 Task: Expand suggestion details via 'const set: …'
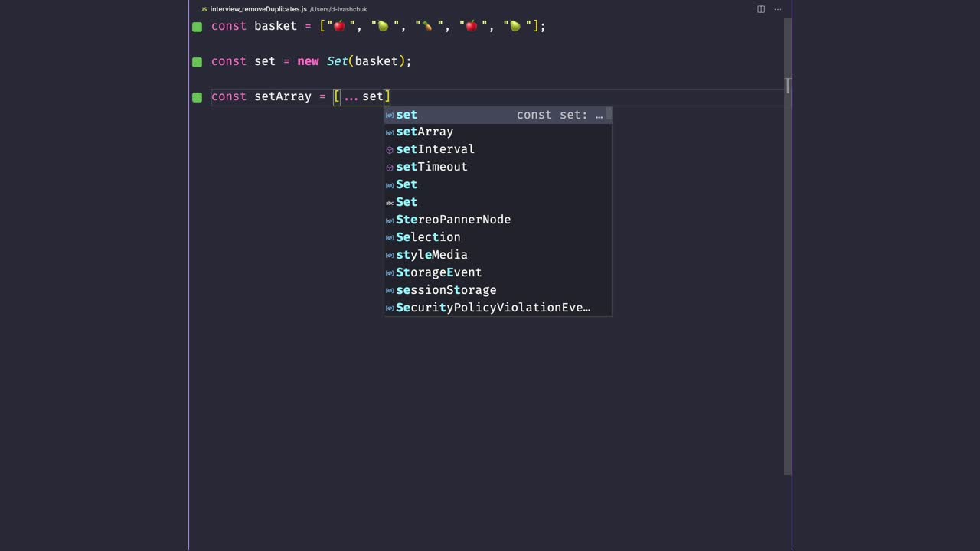(559, 115)
